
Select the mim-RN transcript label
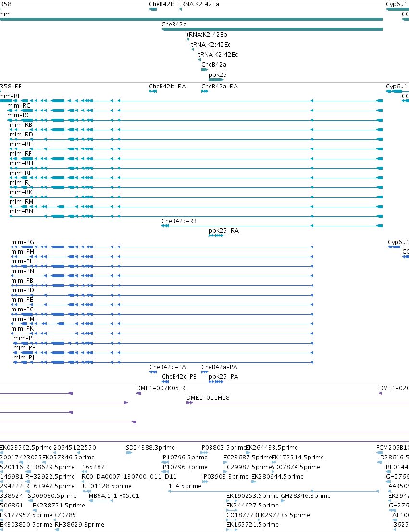click(x=21, y=211)
